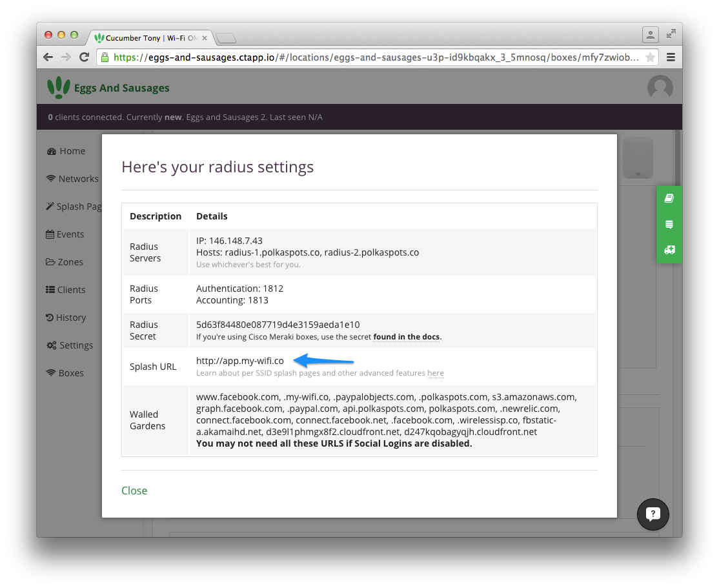Click the radius secret key text
Screen dimensions: 719x588
coord(278,324)
